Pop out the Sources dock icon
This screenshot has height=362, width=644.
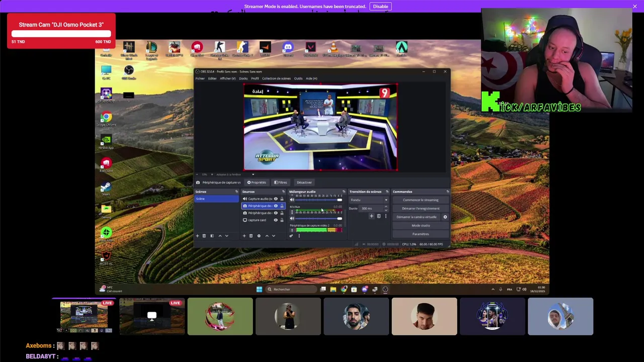click(x=283, y=192)
